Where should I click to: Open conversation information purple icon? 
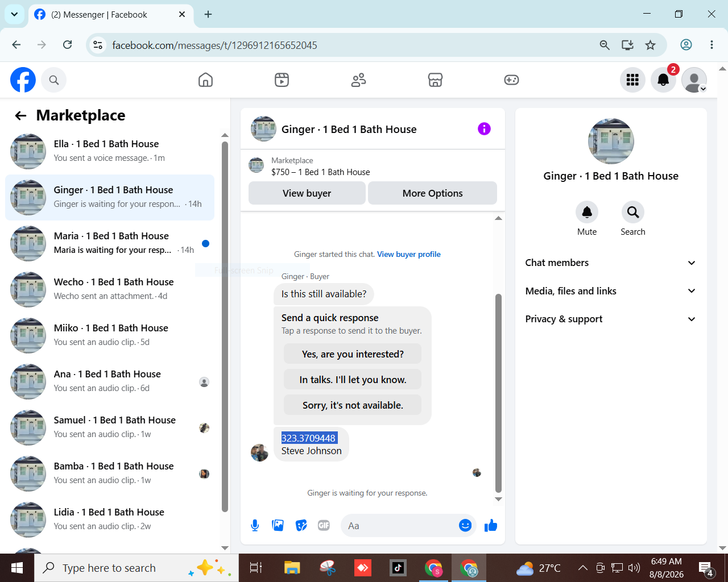[484, 129]
